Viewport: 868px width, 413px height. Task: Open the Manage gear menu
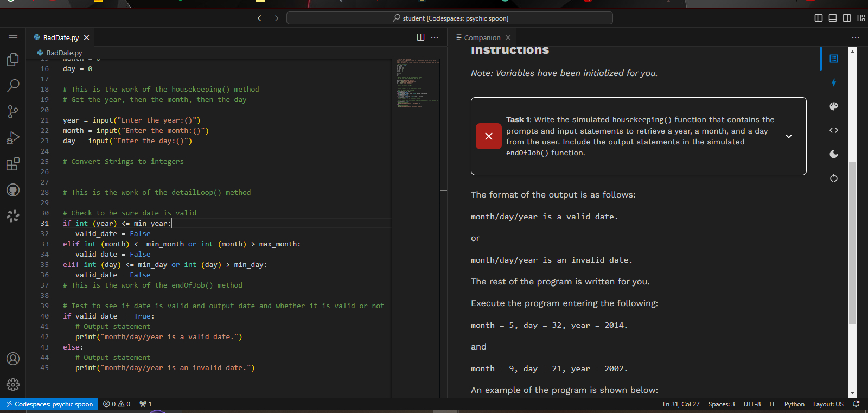coord(13,385)
